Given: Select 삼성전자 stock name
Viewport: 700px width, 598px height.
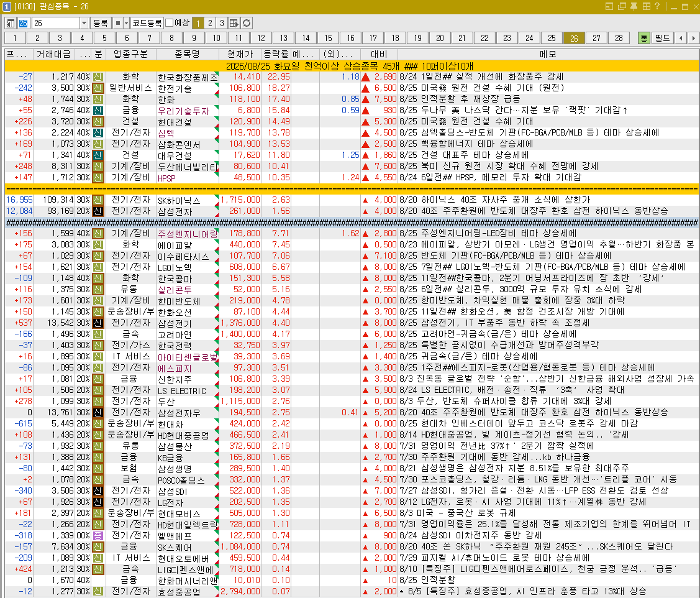Looking at the screenshot, I should click(175, 211).
